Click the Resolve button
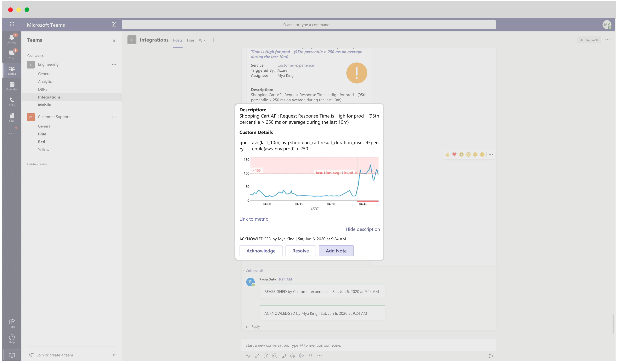Screen dimensions: 618x364 point(301,251)
